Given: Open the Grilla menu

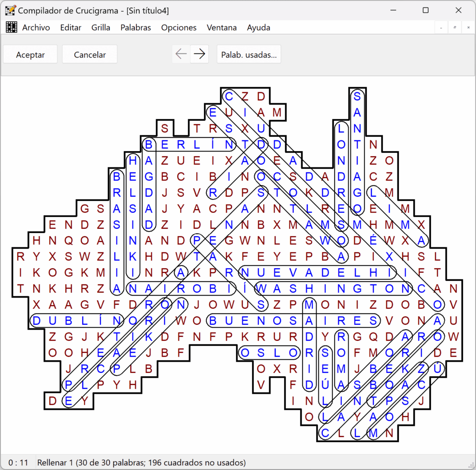Looking at the screenshot, I should click(x=101, y=27).
